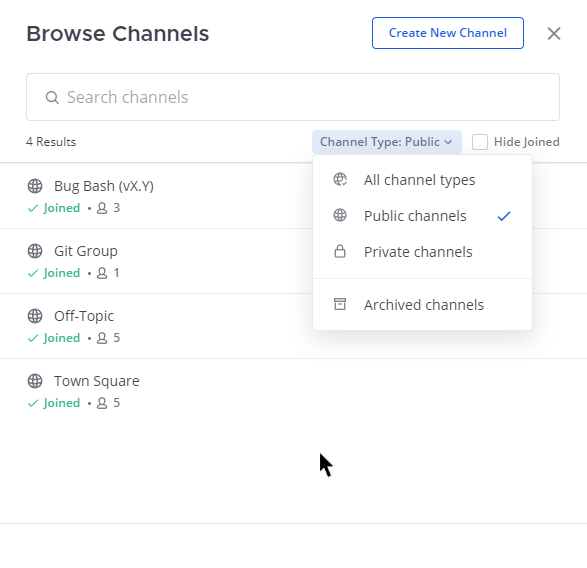Click the Hide Joined label text
Image resolution: width=587 pixels, height=568 pixels.
click(527, 142)
